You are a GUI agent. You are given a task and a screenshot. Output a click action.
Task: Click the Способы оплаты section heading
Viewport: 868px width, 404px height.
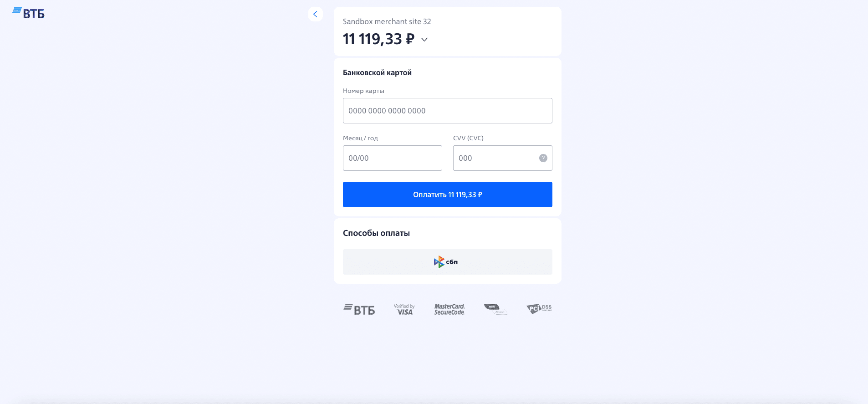coord(376,233)
